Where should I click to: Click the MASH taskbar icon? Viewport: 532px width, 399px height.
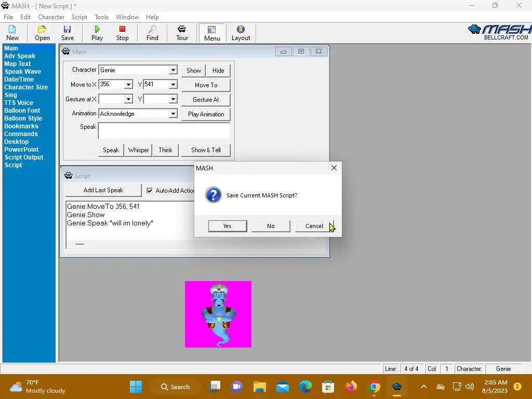396,387
